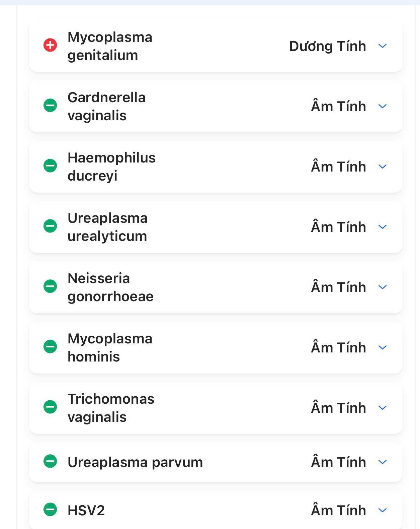Screen dimensions: 420x529
Task: Click the green negative icon beside Ureaplasma urealyticum
Action: pos(50,226)
